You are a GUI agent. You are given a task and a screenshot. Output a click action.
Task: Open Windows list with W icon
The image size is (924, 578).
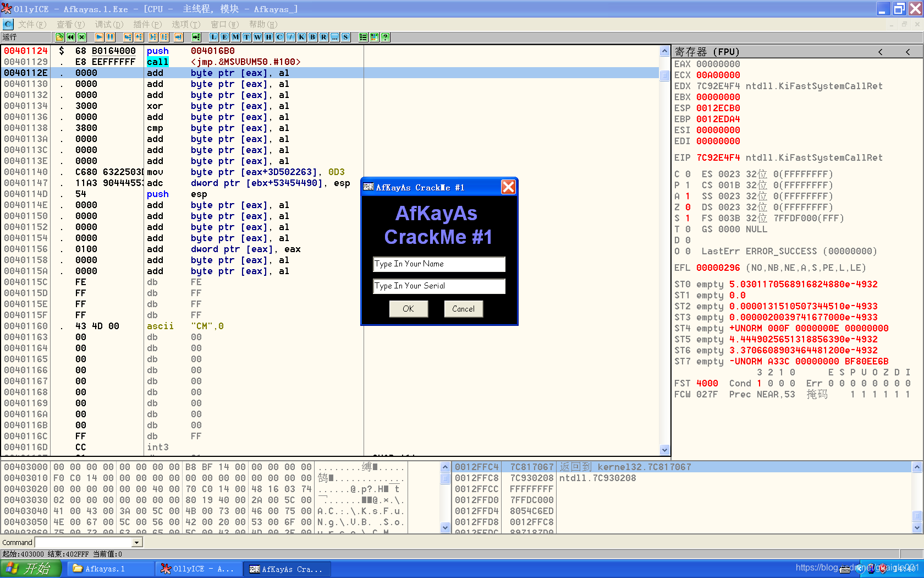tap(258, 37)
